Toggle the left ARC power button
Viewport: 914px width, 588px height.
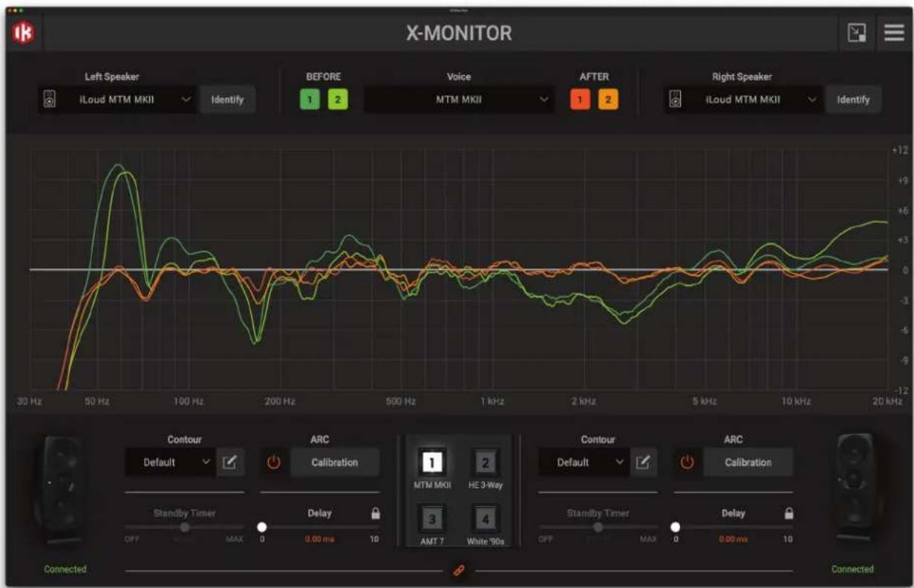coord(274,463)
